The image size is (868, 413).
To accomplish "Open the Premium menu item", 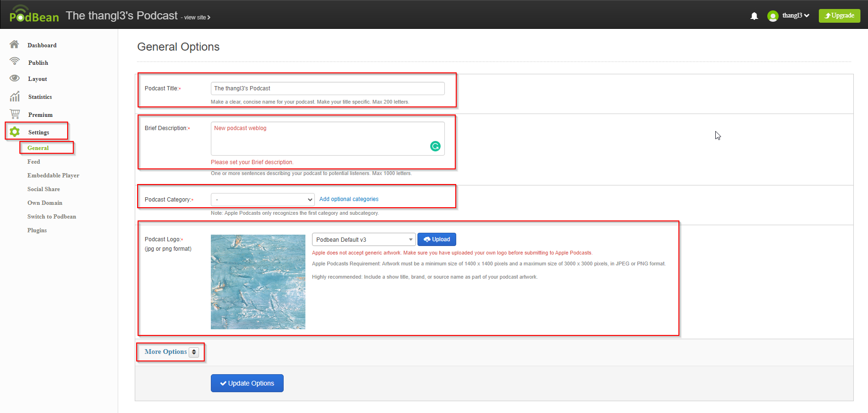I will click(41, 115).
